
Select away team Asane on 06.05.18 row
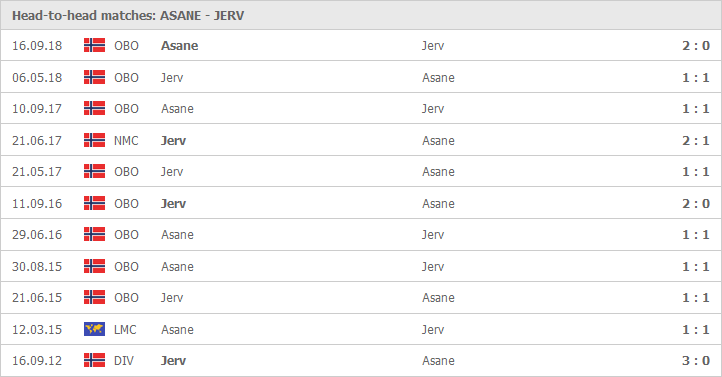click(438, 77)
